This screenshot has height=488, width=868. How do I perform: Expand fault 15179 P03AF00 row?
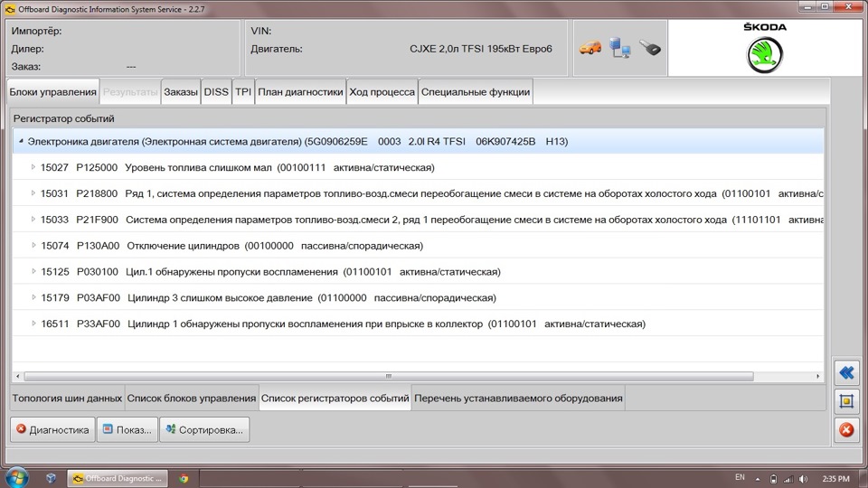tap(33, 297)
